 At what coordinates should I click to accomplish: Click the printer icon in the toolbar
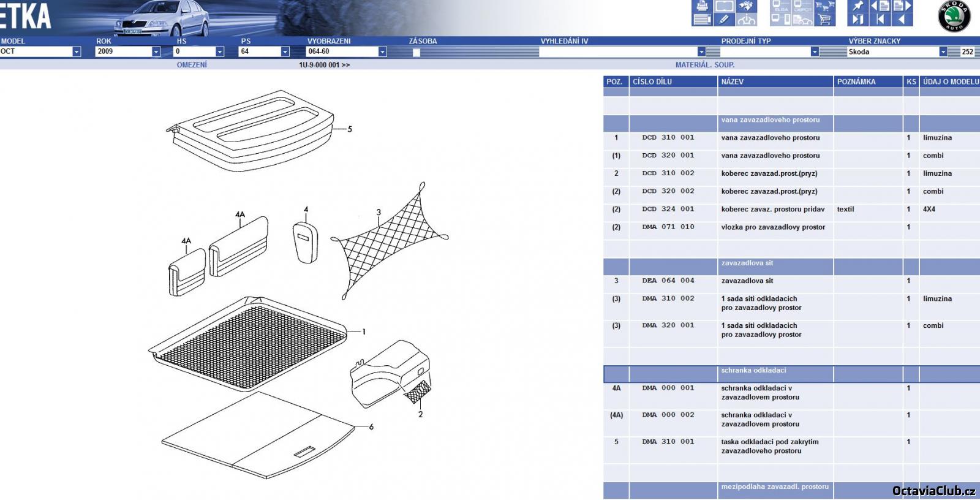(702, 7)
